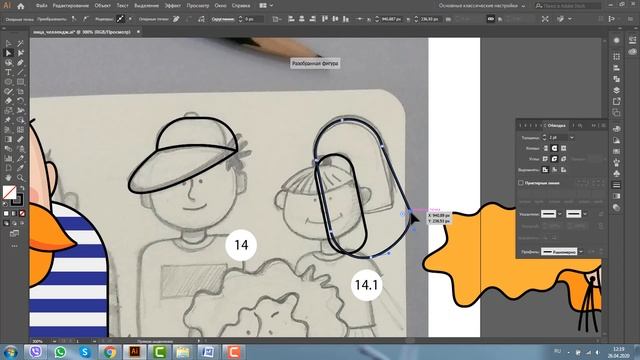Screen dimensions: 640x360
Task: Open Google Chrome from the taskbar
Action: coord(109,351)
